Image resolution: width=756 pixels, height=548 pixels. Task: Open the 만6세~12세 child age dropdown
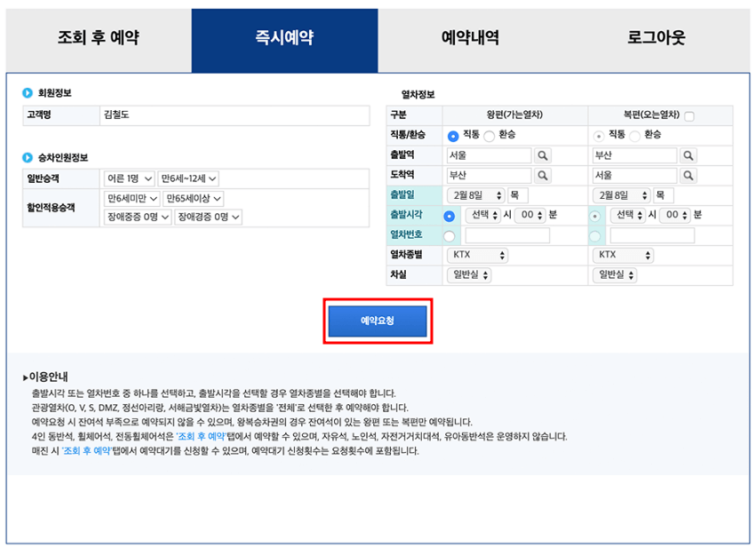[x=189, y=180]
